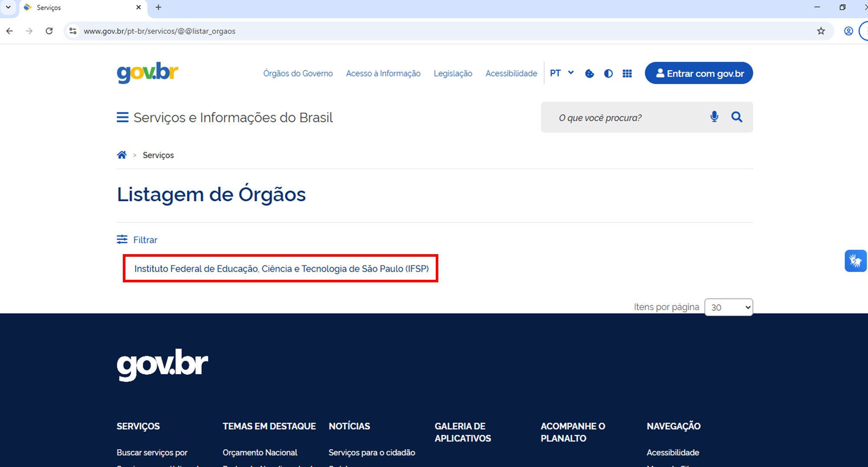The width and height of the screenshot is (868, 467).
Task: Open the apps grid icon in header
Action: [627, 73]
